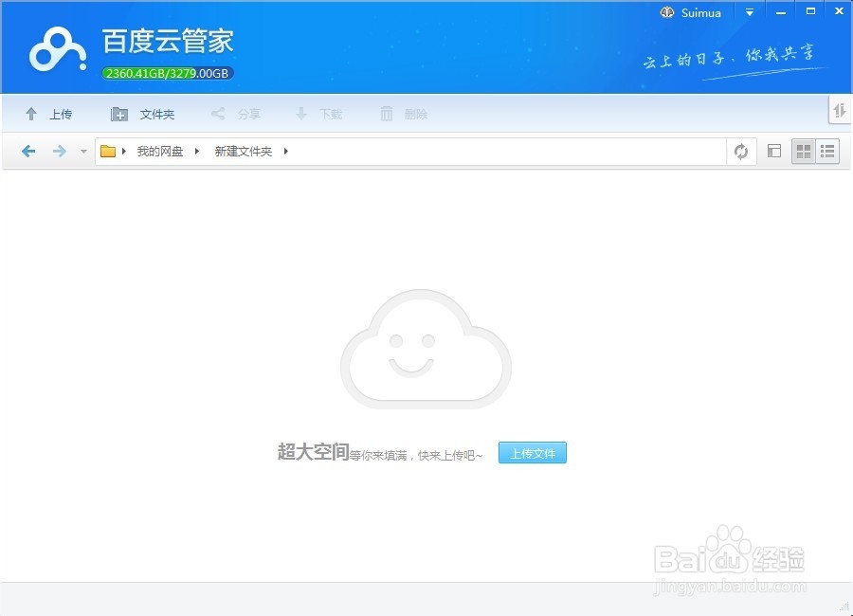Click the folder icon in the address bar
Image resolution: width=853 pixels, height=616 pixels.
[109, 150]
